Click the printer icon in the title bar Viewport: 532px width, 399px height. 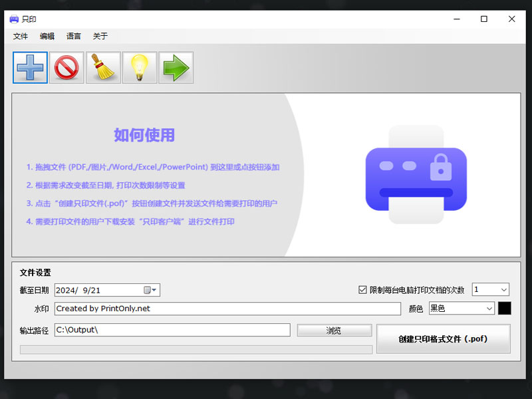coord(14,19)
